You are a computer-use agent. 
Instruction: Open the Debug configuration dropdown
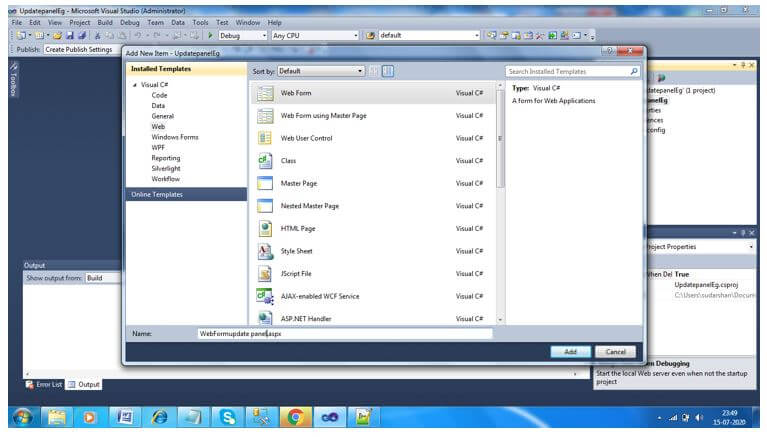click(x=242, y=36)
